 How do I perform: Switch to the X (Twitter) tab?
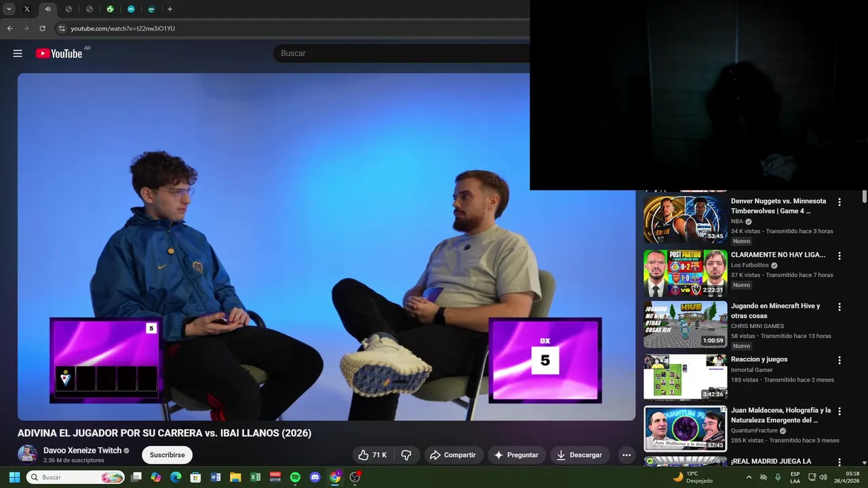coord(27,9)
